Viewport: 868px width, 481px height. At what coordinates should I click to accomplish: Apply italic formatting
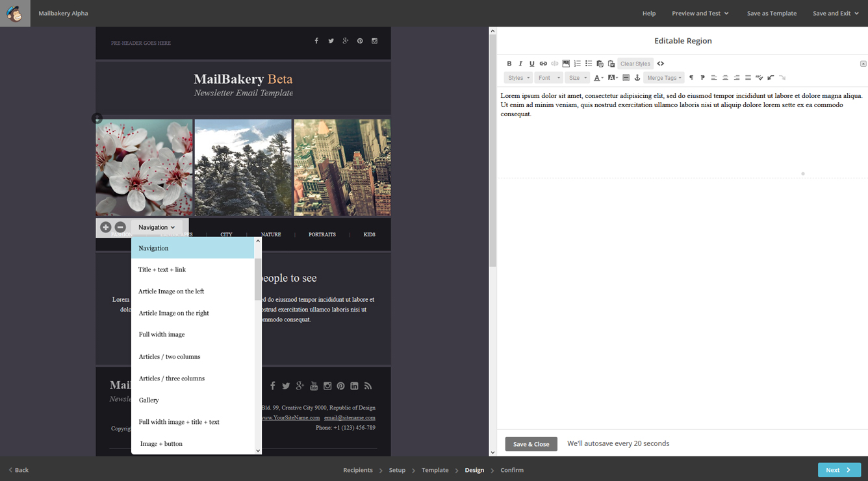[x=520, y=64]
